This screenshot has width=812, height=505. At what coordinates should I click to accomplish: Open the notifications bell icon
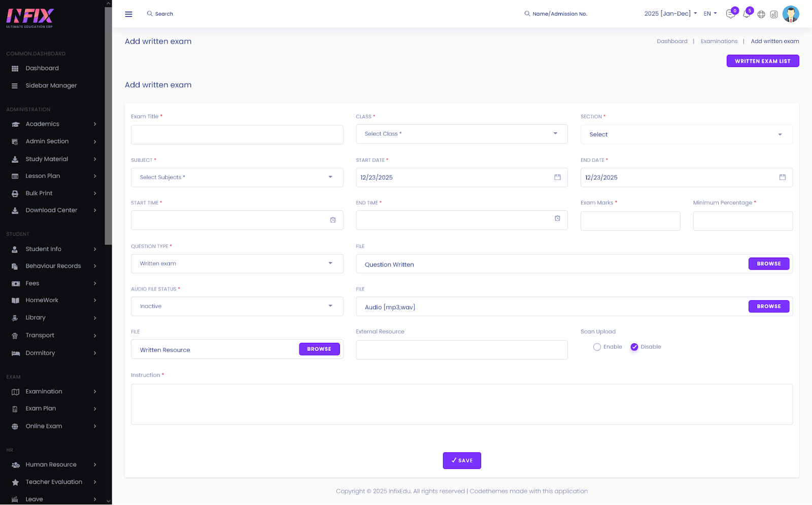pos(746,14)
